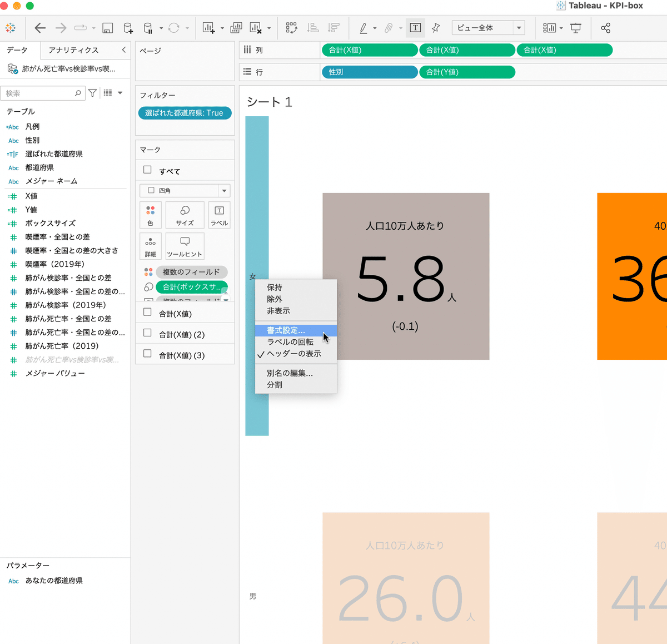Duplicate the current sheet
Viewport: 667px width, 644px height.
pos(236,28)
